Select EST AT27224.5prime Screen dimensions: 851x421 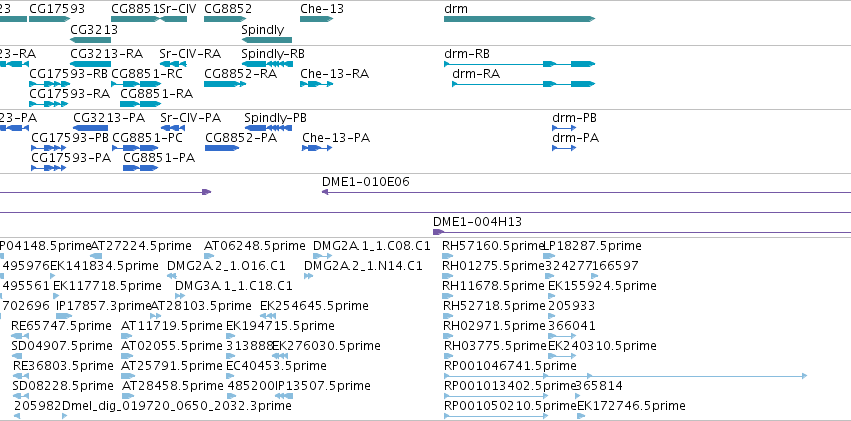pos(141,246)
